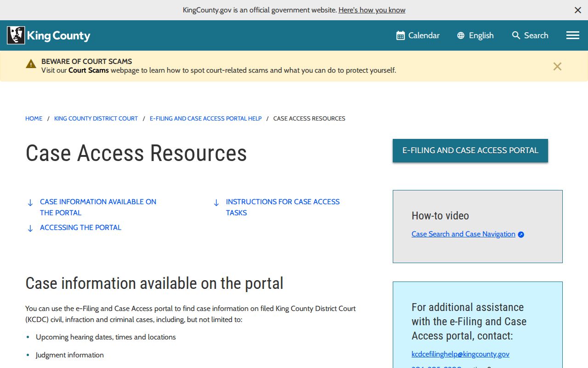Viewport: 588px width, 368px height.
Task: Click the 'Judgment information' bullet
Action: click(70, 355)
